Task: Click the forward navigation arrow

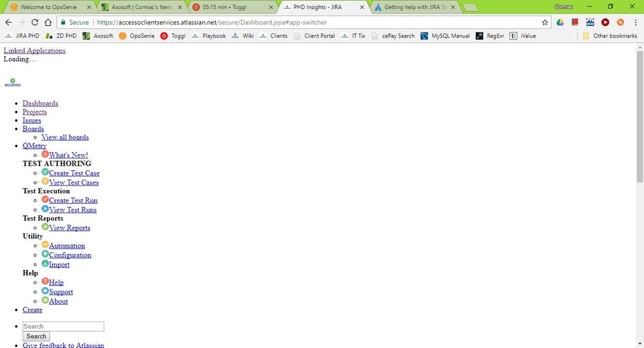Action: [22, 22]
